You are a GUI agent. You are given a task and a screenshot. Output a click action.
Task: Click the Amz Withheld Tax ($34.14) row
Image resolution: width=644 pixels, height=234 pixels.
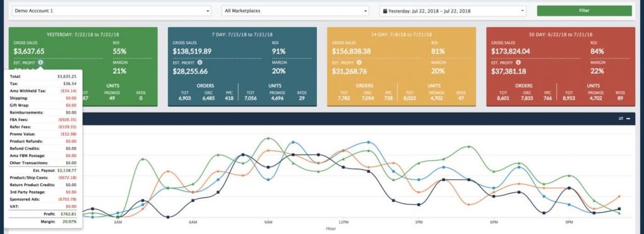(43, 91)
